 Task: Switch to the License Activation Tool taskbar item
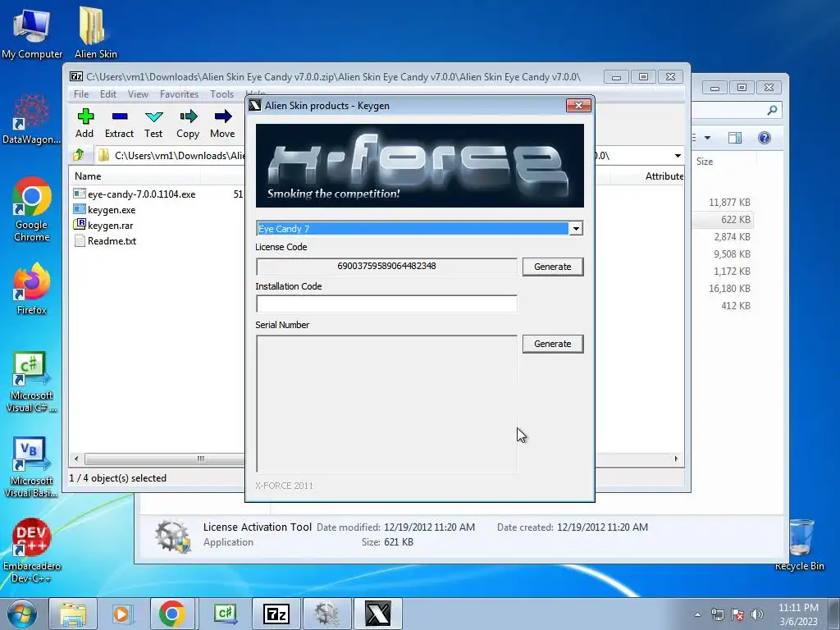point(326,614)
